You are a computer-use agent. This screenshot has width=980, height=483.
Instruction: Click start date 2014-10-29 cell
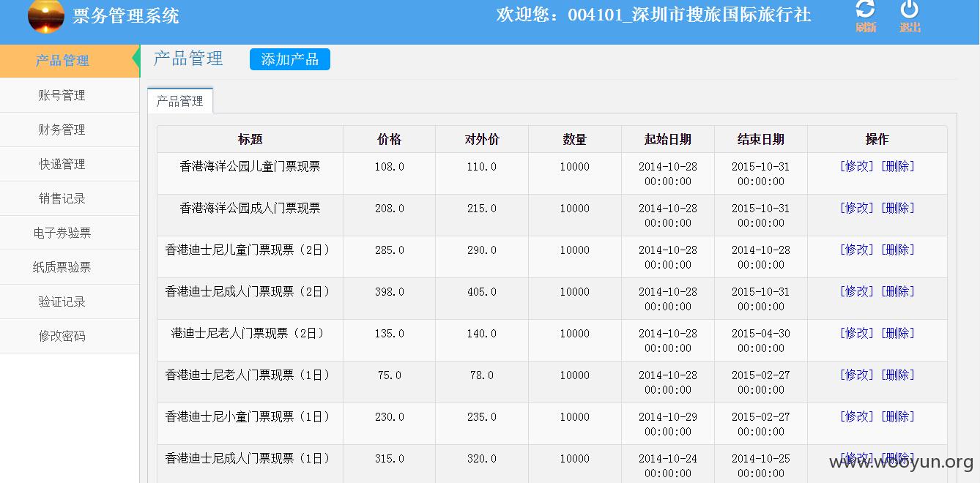[668, 424]
